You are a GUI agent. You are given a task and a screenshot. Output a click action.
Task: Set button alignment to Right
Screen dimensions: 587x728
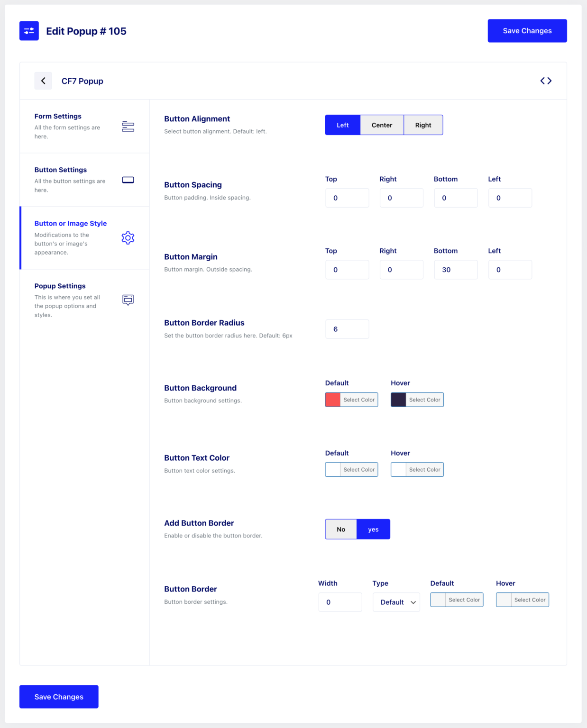[x=423, y=125]
